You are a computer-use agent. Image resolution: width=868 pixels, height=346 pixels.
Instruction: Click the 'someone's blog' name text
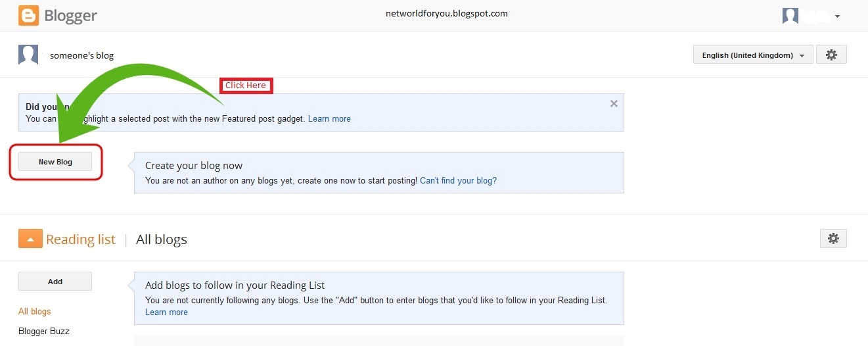click(81, 56)
